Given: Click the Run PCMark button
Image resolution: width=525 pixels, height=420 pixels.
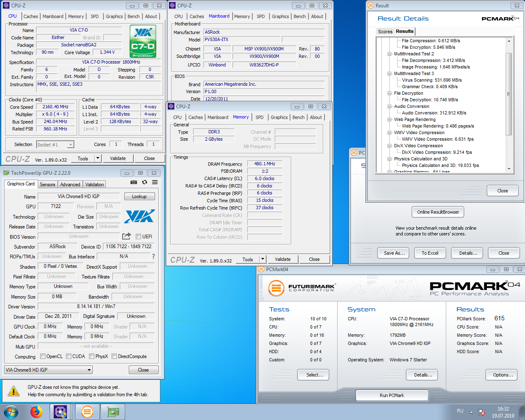Looking at the screenshot, I should coord(392,395).
